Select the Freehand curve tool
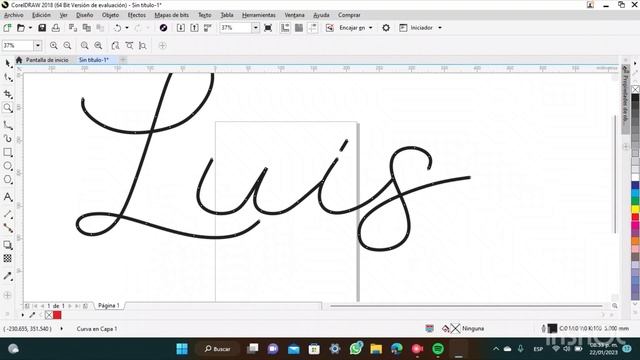The height and width of the screenshot is (360, 640). coord(7,125)
